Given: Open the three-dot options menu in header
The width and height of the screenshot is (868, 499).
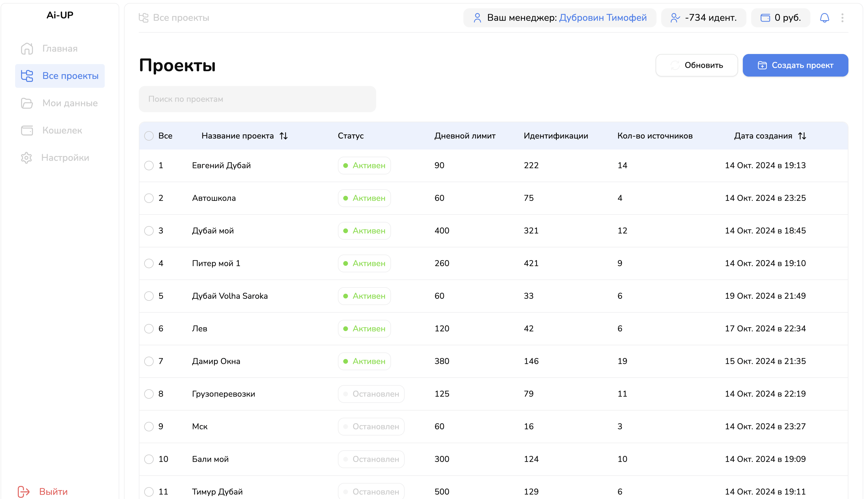Looking at the screenshot, I should (x=842, y=18).
